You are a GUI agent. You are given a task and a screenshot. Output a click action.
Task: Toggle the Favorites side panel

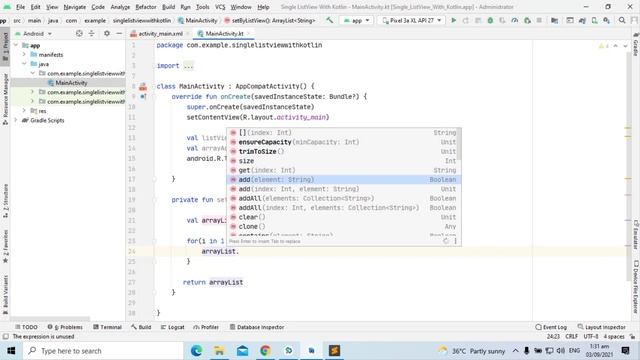pos(5,246)
